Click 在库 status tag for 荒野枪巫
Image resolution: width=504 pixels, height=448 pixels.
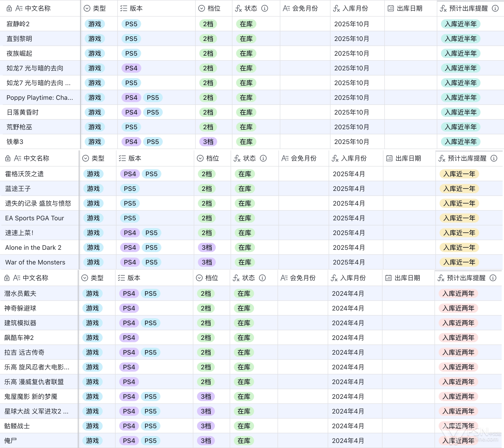[246, 127]
